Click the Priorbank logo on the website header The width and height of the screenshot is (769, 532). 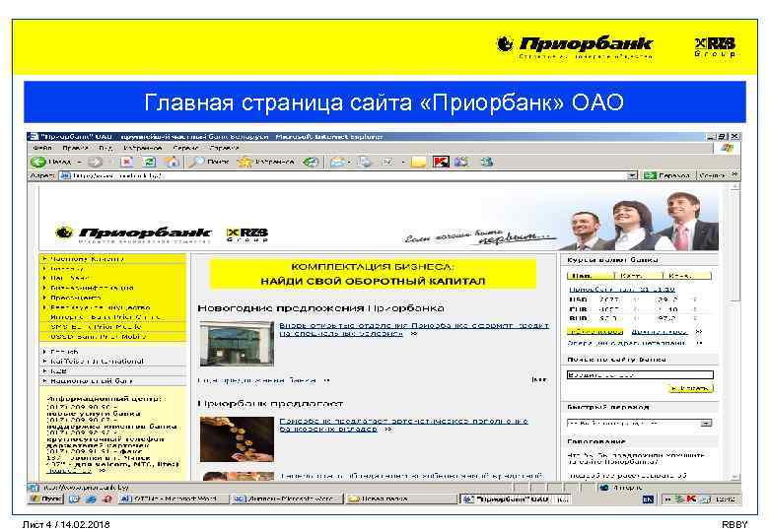pos(133,233)
